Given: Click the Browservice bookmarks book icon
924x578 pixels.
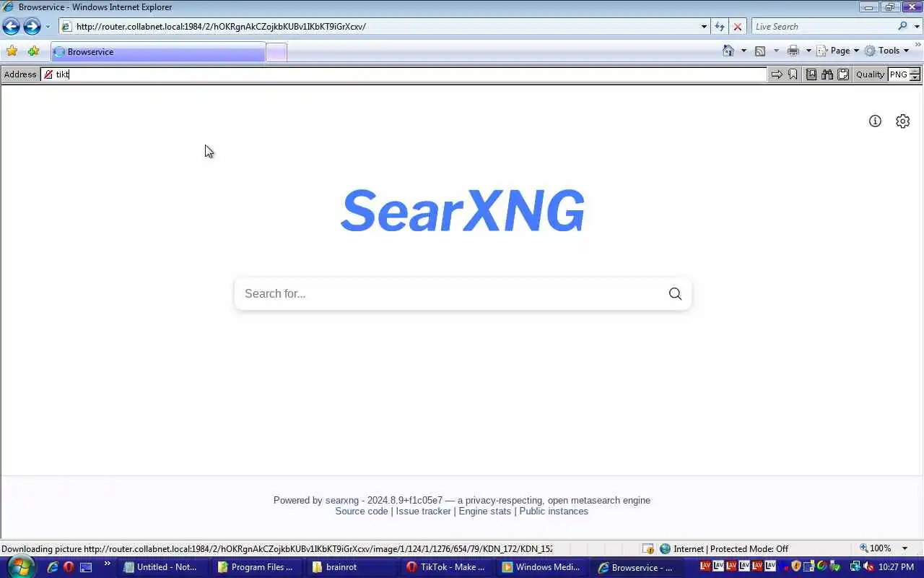Looking at the screenshot, I should pos(811,74).
